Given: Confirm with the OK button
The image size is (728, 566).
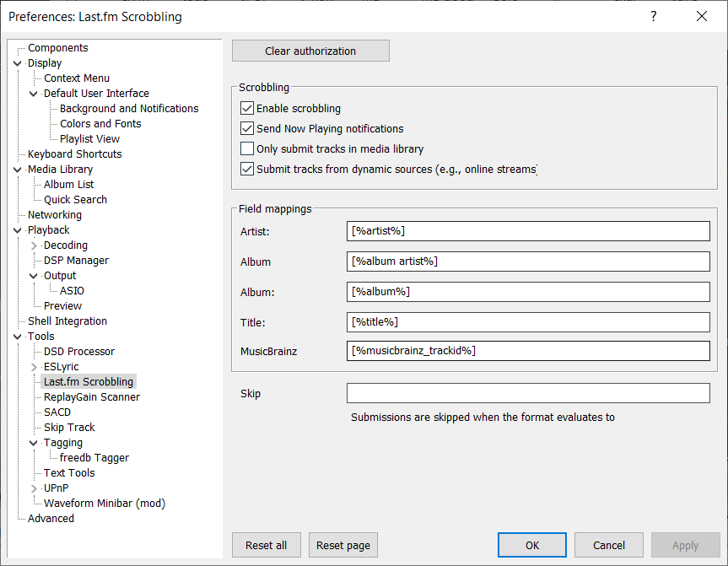Looking at the screenshot, I should coord(532,545).
